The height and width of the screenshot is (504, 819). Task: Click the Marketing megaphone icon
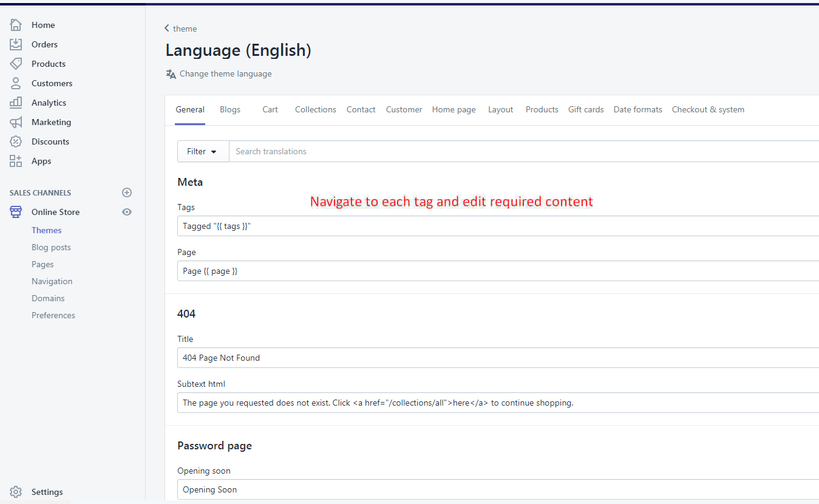coord(16,122)
